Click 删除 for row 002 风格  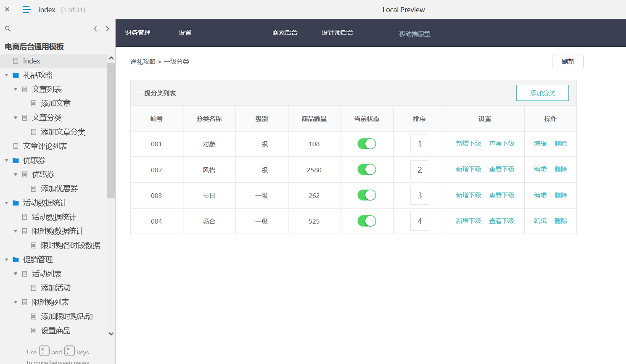[x=561, y=169]
